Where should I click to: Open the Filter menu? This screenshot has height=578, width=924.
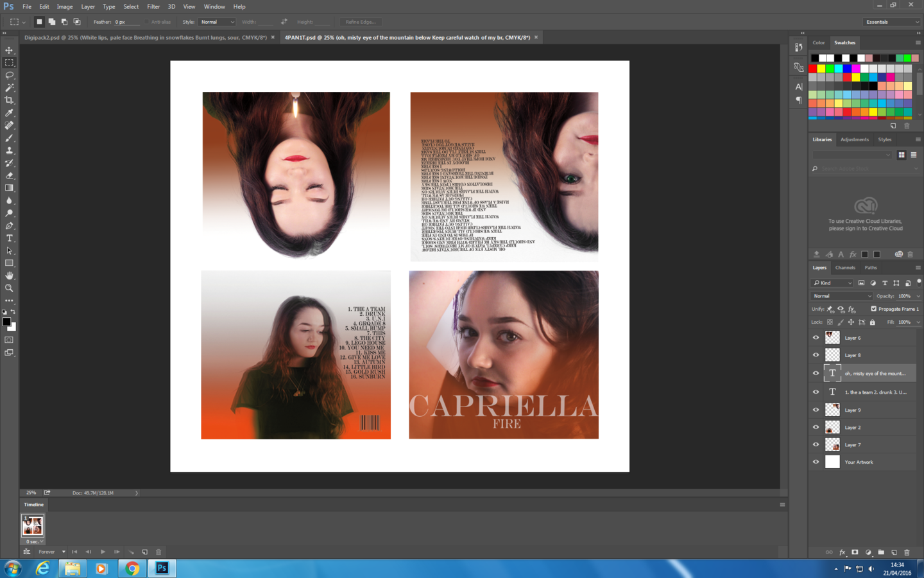point(153,6)
